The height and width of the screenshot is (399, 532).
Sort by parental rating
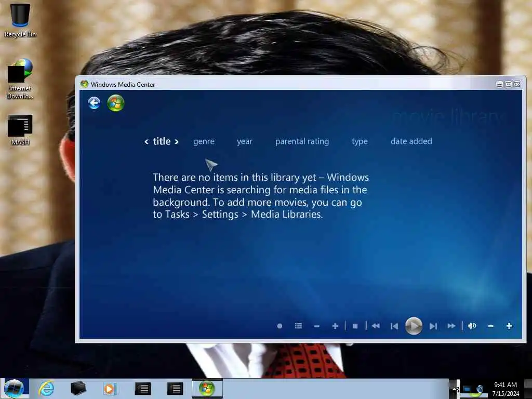tap(302, 141)
